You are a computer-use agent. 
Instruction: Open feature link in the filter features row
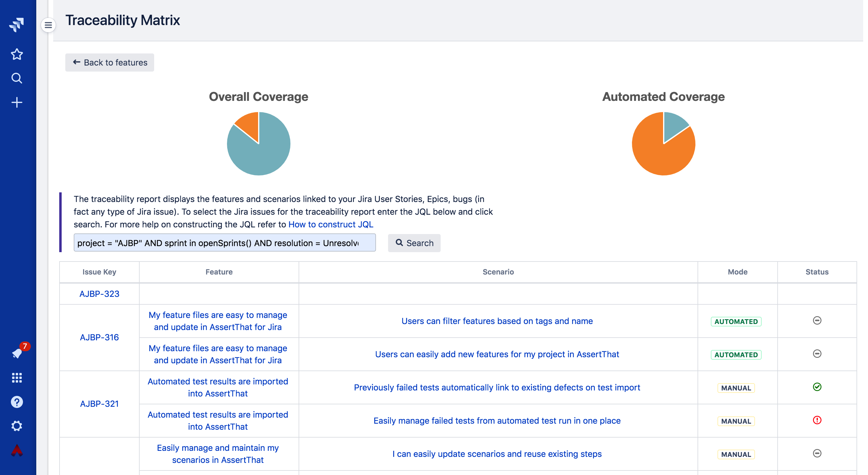coord(218,321)
